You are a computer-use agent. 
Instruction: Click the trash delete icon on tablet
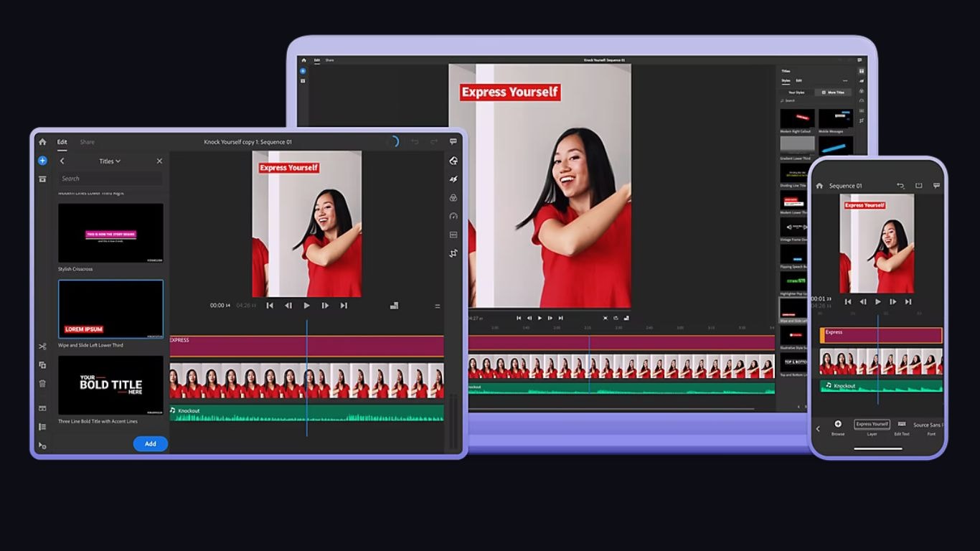click(42, 384)
